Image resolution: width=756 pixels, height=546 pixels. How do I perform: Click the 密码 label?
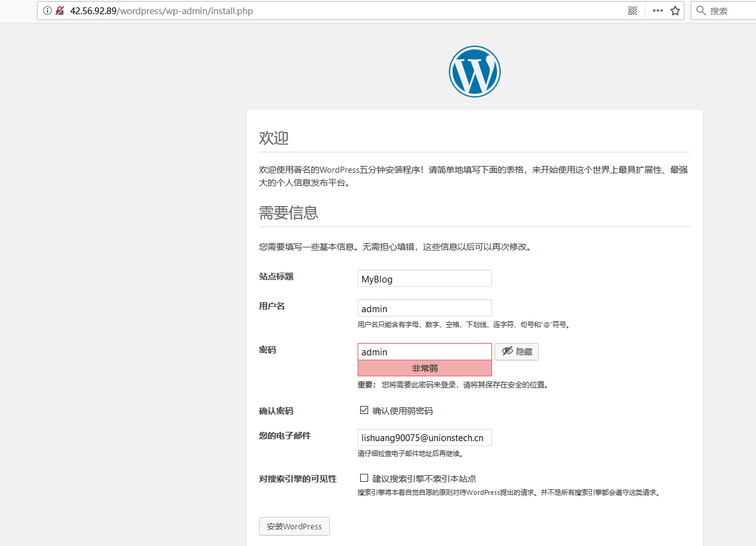tap(268, 350)
